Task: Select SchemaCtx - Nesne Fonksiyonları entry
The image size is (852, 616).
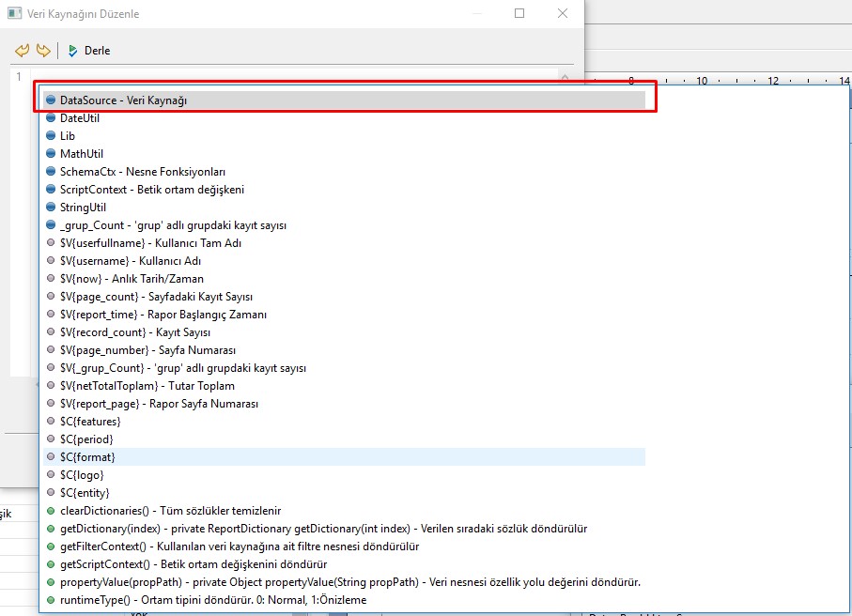Action: (142, 172)
